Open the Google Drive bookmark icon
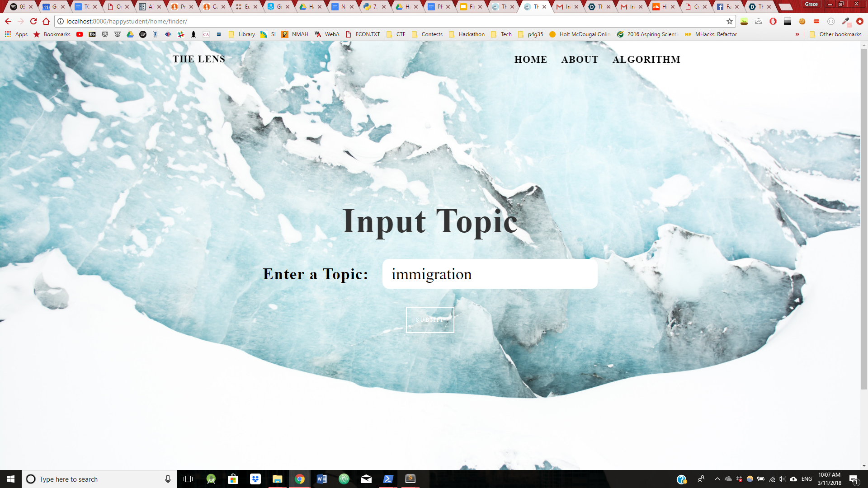Image resolution: width=868 pixels, height=488 pixels. pos(130,34)
